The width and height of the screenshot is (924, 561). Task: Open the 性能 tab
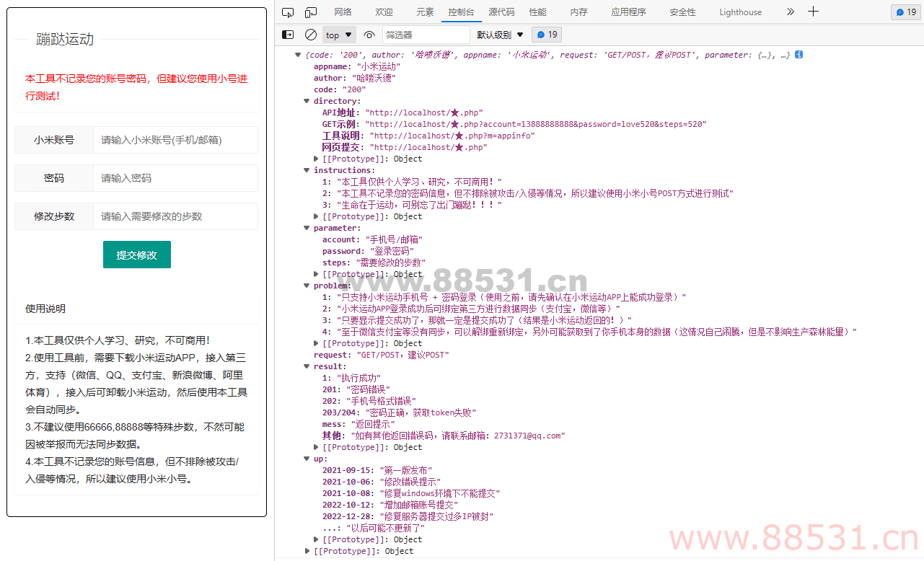537,12
